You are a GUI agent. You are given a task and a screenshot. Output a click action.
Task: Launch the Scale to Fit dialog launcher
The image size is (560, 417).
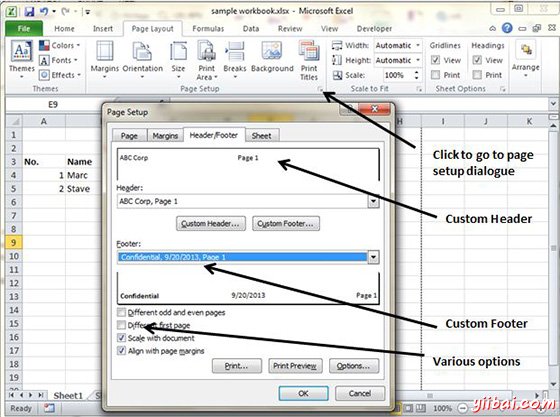point(419,89)
